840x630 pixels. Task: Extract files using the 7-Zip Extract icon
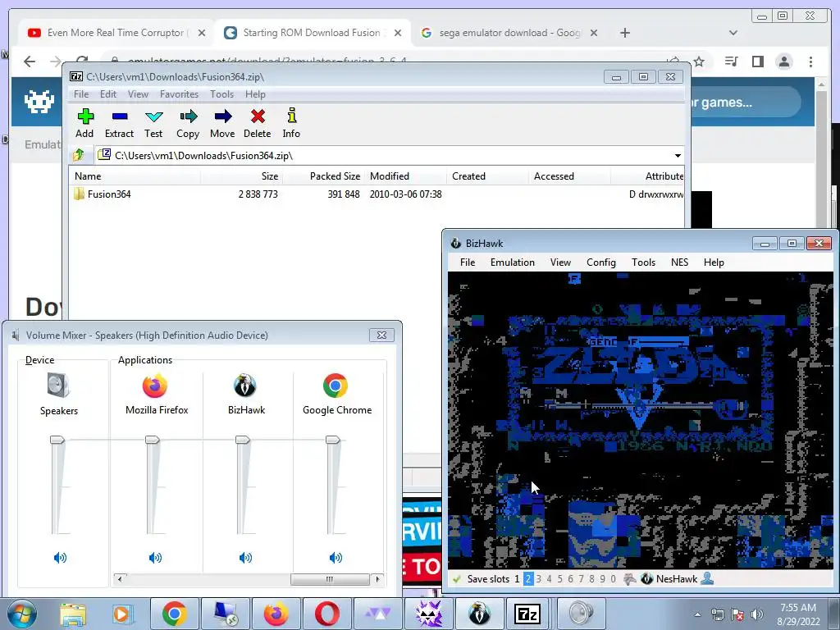tap(119, 123)
